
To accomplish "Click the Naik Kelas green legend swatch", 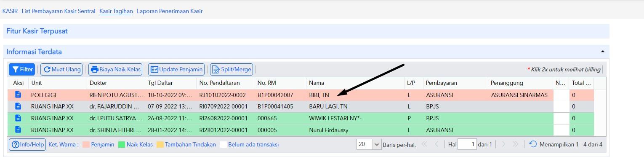I will tap(122, 144).
